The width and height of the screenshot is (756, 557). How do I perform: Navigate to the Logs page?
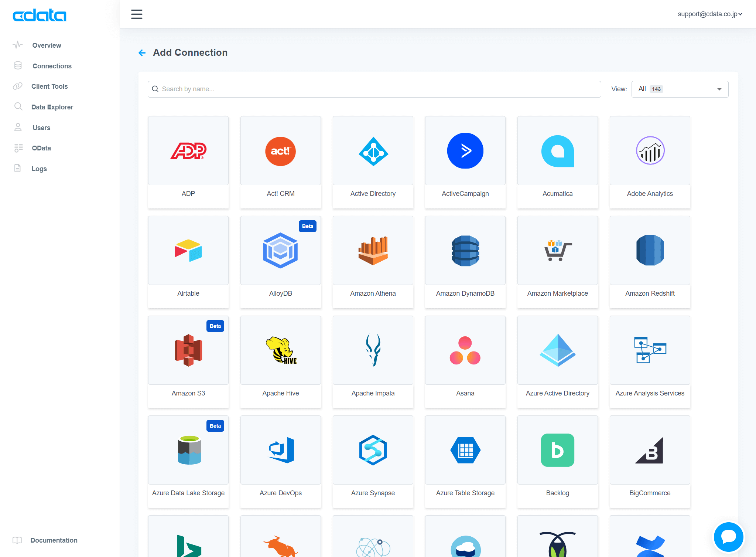coord(39,169)
